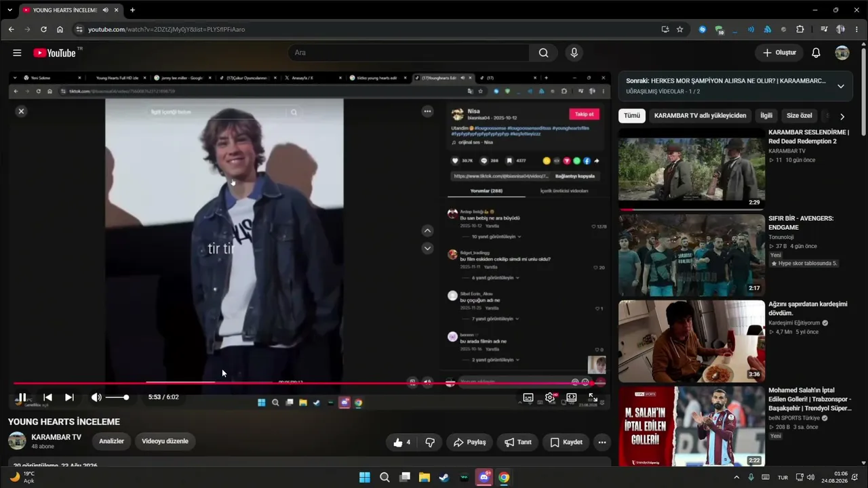Viewport: 868px width, 488px height.
Task: Open the YouTube account avatar menu
Action: [x=842, y=53]
